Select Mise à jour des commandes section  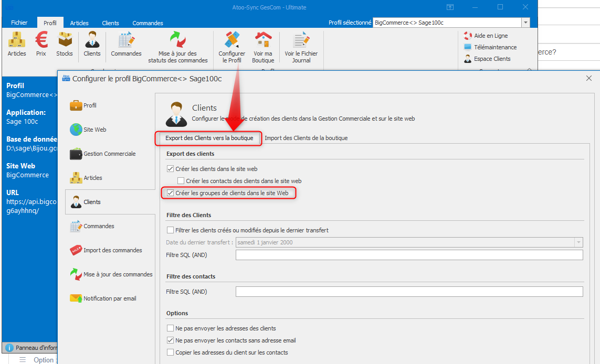click(x=110, y=274)
